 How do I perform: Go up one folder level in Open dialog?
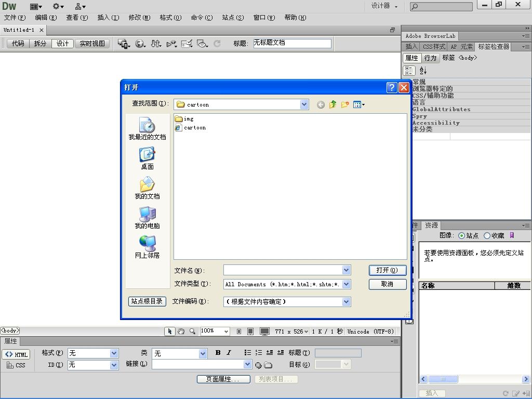click(332, 104)
